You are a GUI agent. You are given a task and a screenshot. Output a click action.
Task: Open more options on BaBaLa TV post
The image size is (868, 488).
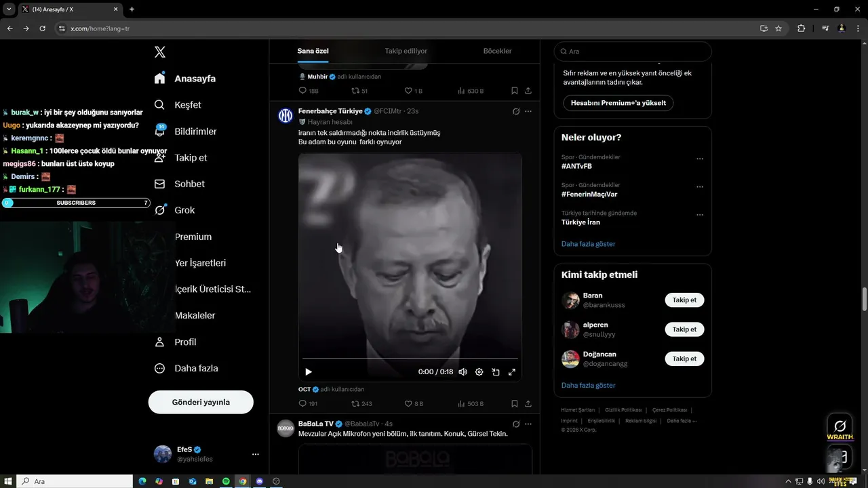528,424
